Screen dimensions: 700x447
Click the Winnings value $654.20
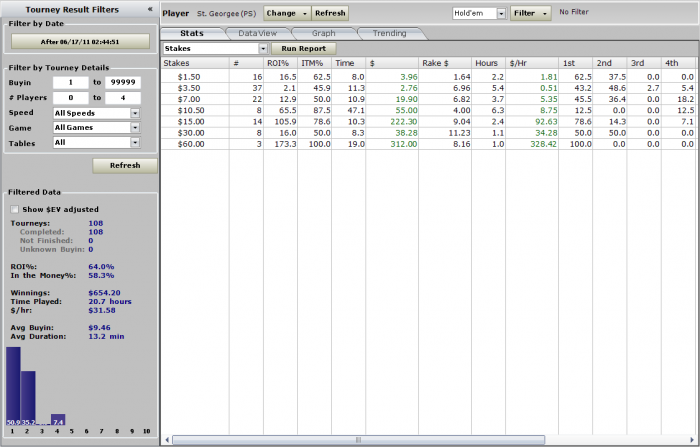(x=104, y=293)
